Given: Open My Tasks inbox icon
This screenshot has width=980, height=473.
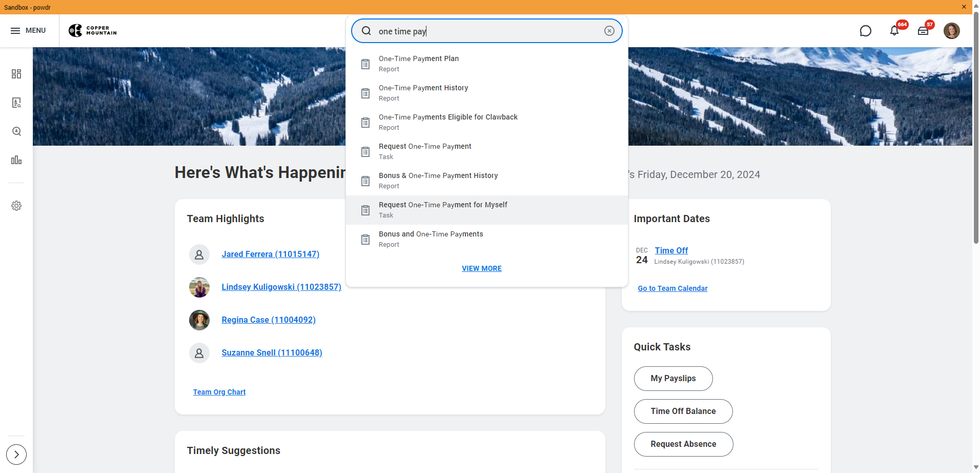Looking at the screenshot, I should [923, 31].
